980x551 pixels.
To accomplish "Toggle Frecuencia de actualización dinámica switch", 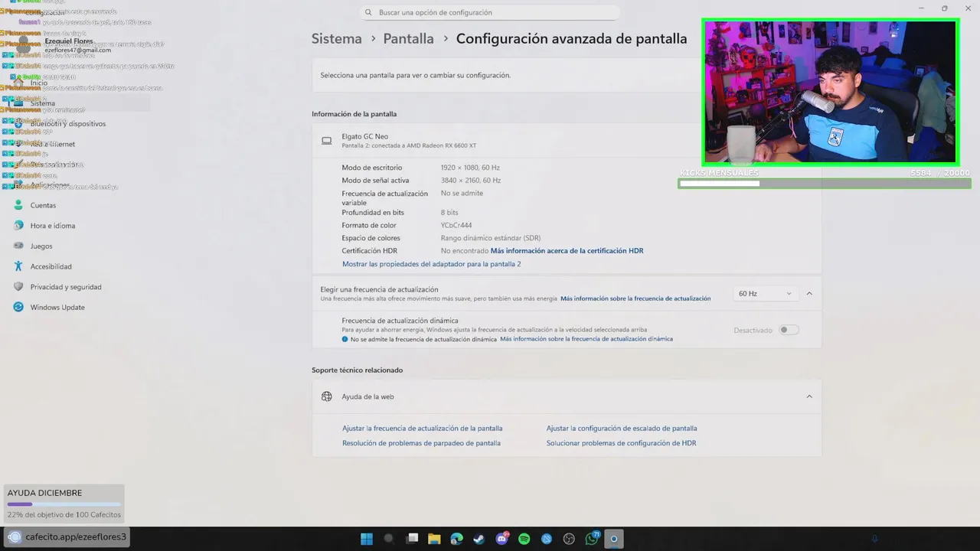I will 789,330.
